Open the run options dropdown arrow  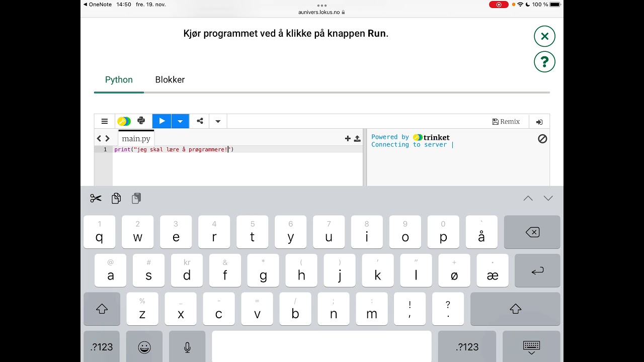point(180,121)
